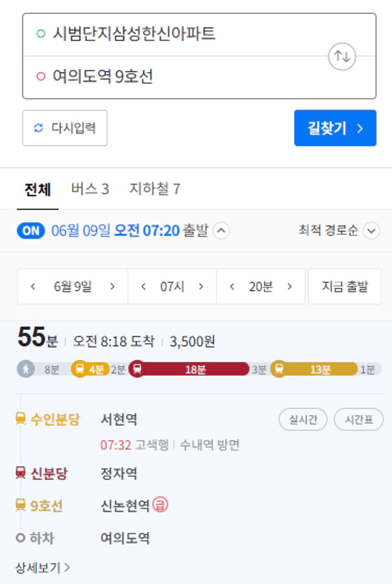Switch to the 지하철 7 tab
The width and height of the screenshot is (392, 584).
(155, 189)
